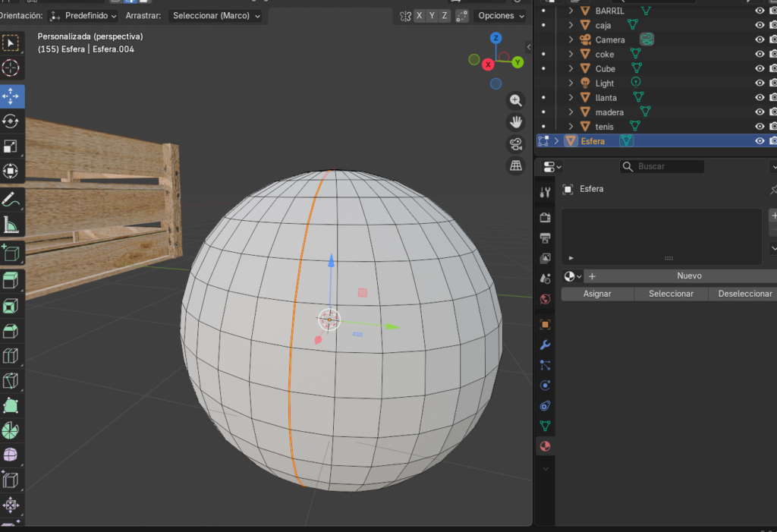Hide the Cube object with its eye icon
777x532 pixels.
click(760, 68)
